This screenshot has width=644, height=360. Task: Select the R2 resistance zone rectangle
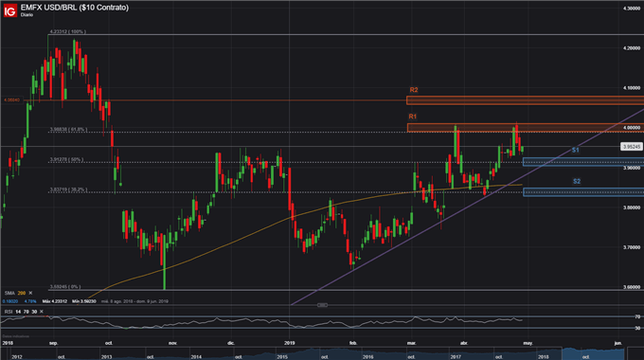(526, 100)
